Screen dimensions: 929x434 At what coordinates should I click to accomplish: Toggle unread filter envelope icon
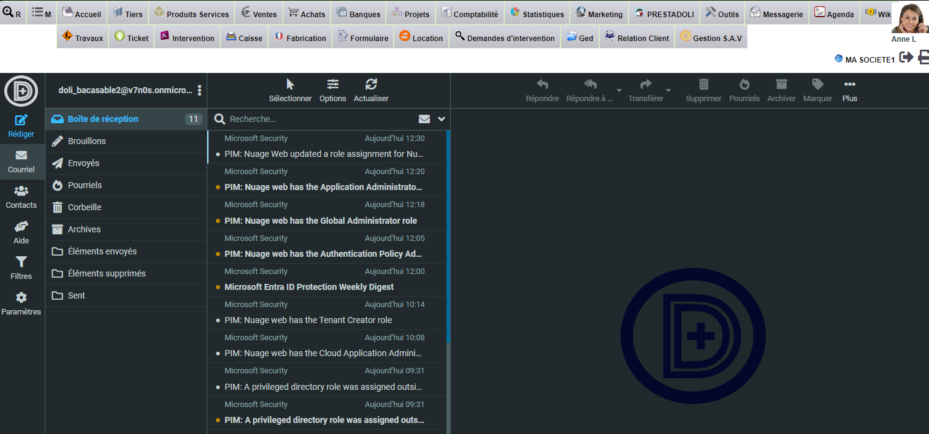[424, 119]
